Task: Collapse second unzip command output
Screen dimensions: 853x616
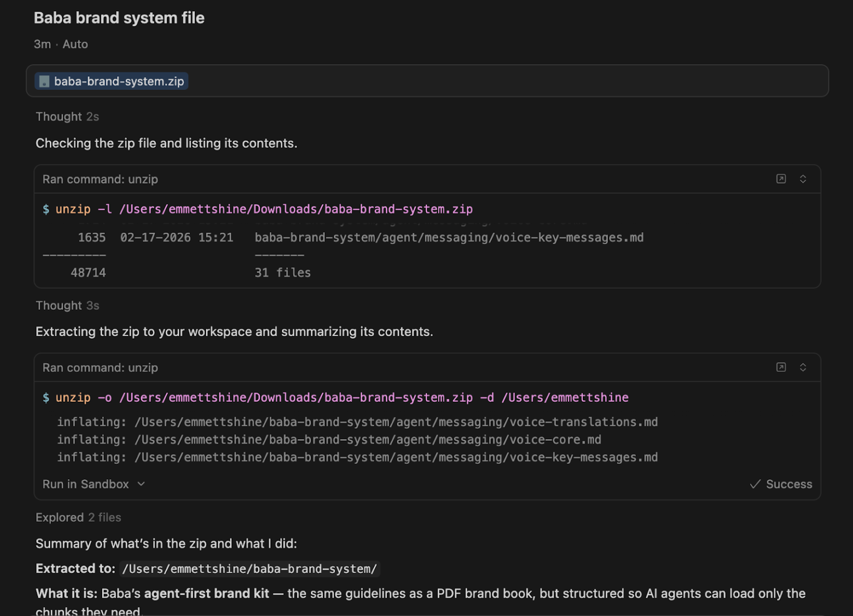Action: point(803,367)
